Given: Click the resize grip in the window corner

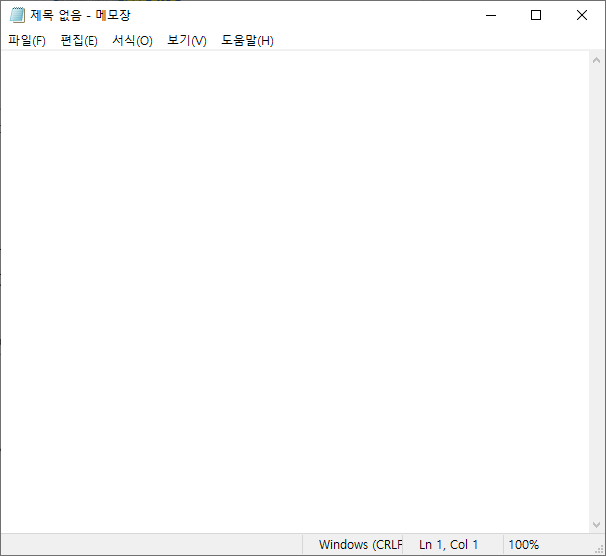Looking at the screenshot, I should [x=599, y=549].
